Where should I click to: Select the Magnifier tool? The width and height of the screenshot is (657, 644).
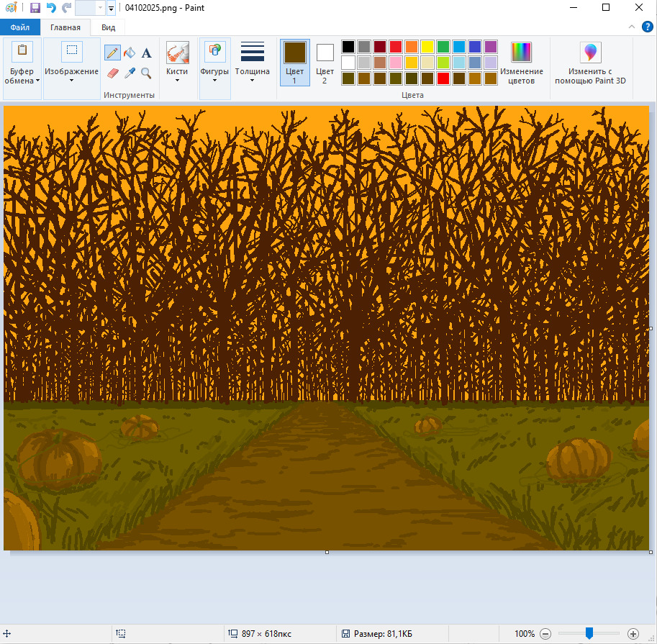[146, 73]
